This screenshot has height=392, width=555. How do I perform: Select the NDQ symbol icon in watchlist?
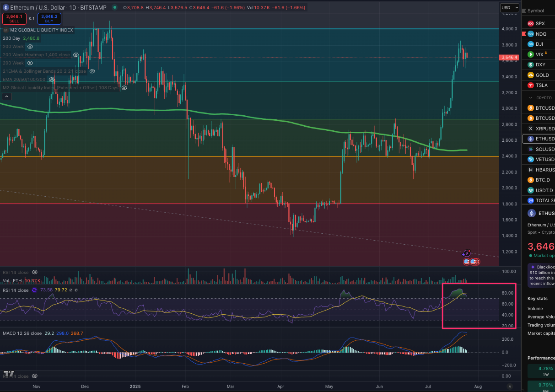(x=531, y=34)
